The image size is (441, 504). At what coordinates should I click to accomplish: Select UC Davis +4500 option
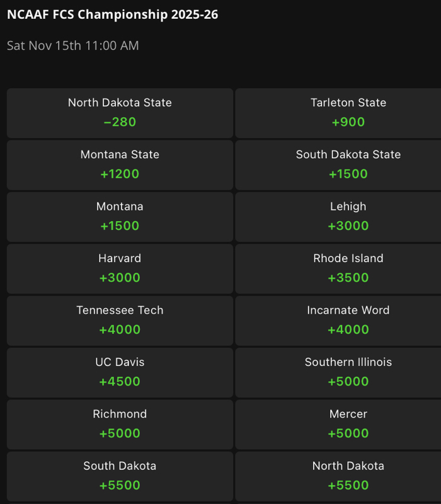tap(120, 372)
